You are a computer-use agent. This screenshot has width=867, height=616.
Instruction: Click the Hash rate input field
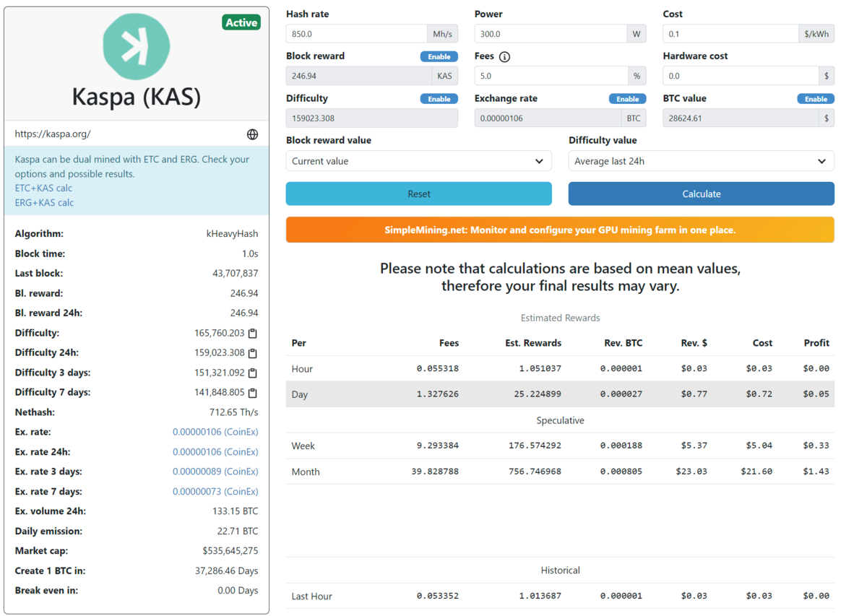click(x=356, y=34)
